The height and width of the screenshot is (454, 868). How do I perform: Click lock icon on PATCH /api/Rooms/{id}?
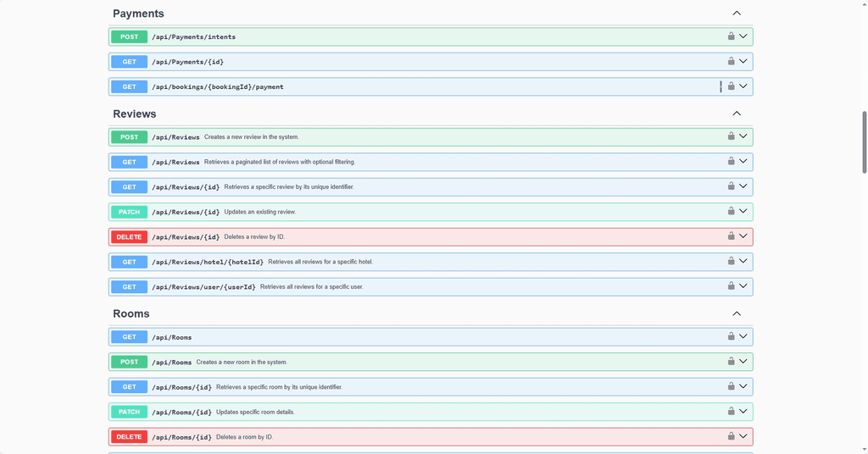point(731,411)
